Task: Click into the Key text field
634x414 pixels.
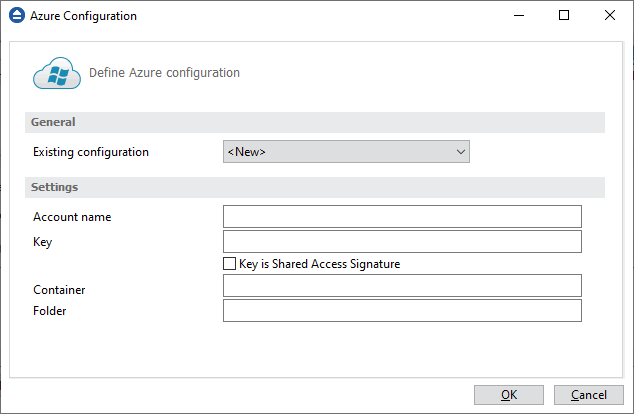Action: point(402,241)
